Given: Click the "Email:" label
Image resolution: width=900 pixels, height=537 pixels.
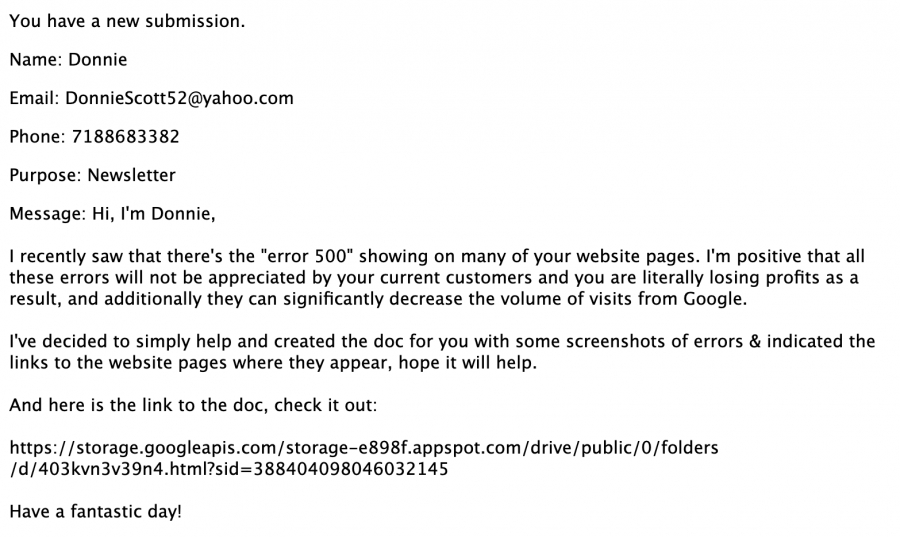Looking at the screenshot, I should (x=34, y=98).
